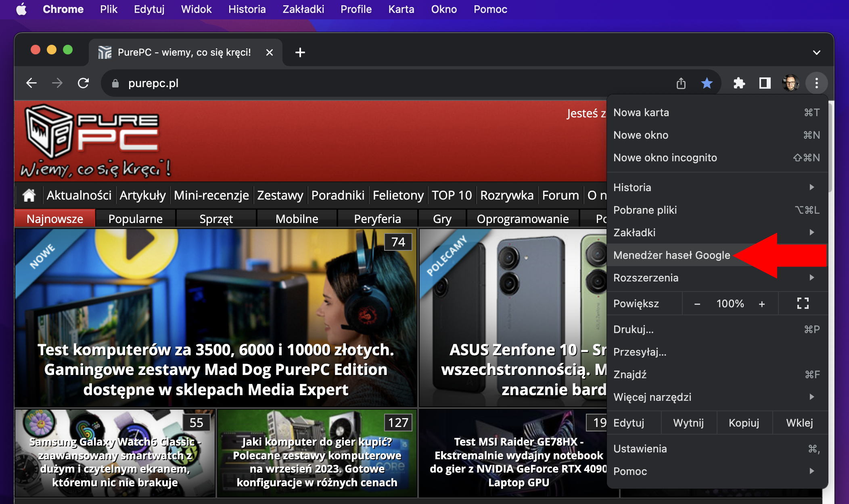Reload the PurePC page
849x504 pixels.
pyautogui.click(x=84, y=83)
